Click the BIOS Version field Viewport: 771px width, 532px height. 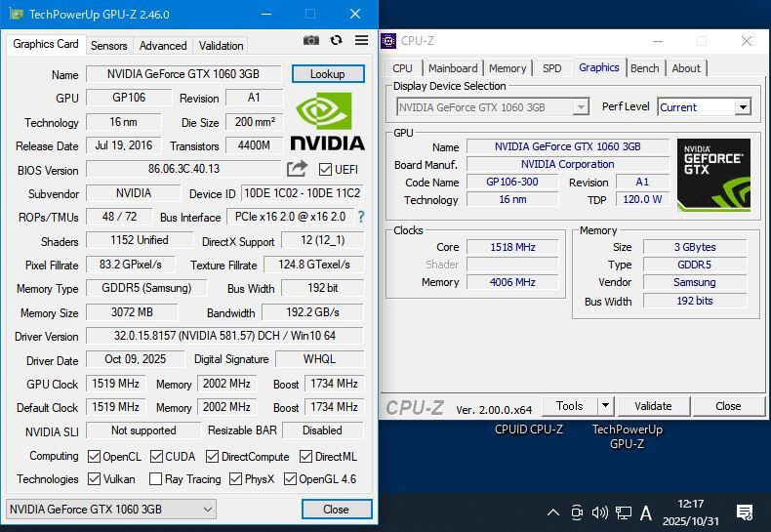[x=183, y=169]
